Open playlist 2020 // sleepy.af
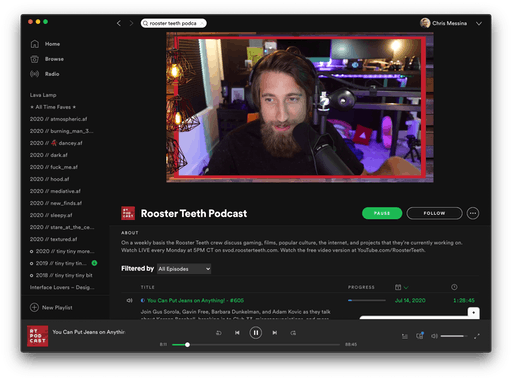Viewport: 512px width, 380px height. (51, 215)
